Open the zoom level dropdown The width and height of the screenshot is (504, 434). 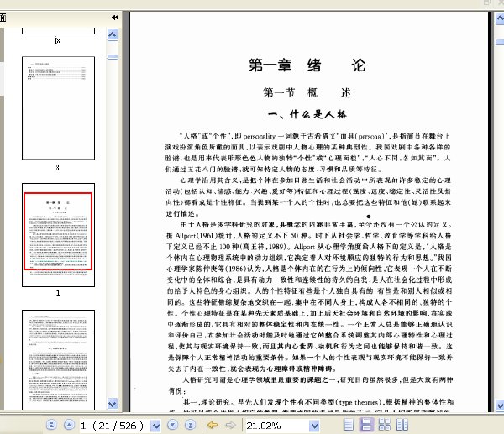coord(315,426)
